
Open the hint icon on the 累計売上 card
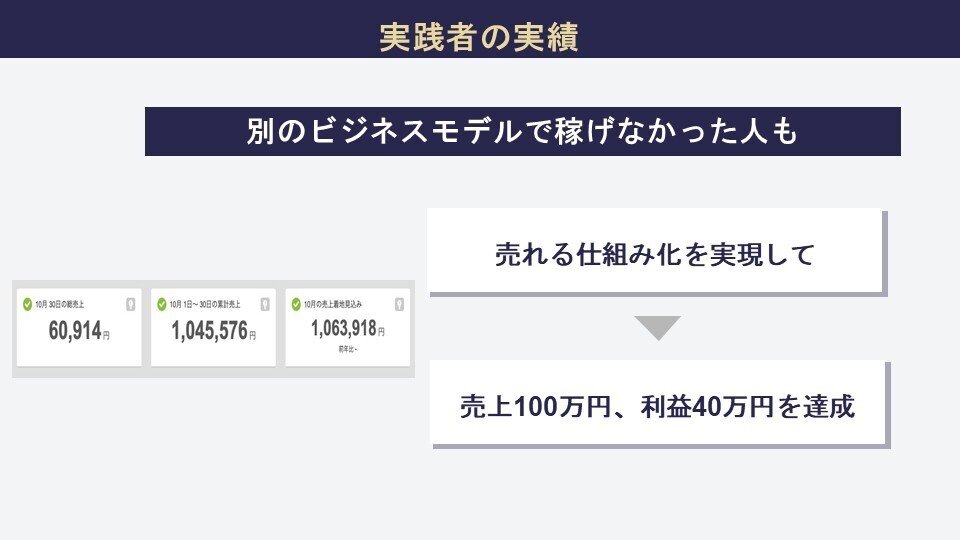(x=265, y=304)
